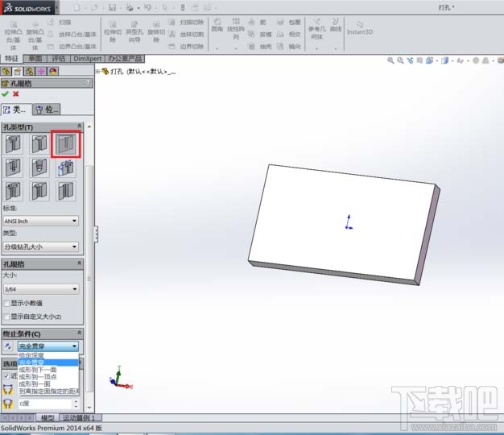This screenshot has height=435, width=504.
Task: Click the zoom to area icon
Action: tap(400, 60)
